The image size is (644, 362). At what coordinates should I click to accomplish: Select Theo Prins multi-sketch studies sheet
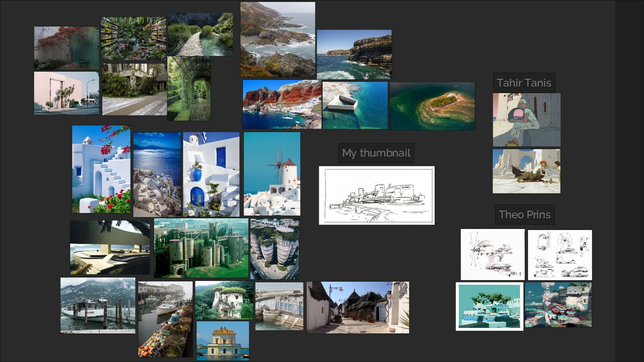(560, 255)
